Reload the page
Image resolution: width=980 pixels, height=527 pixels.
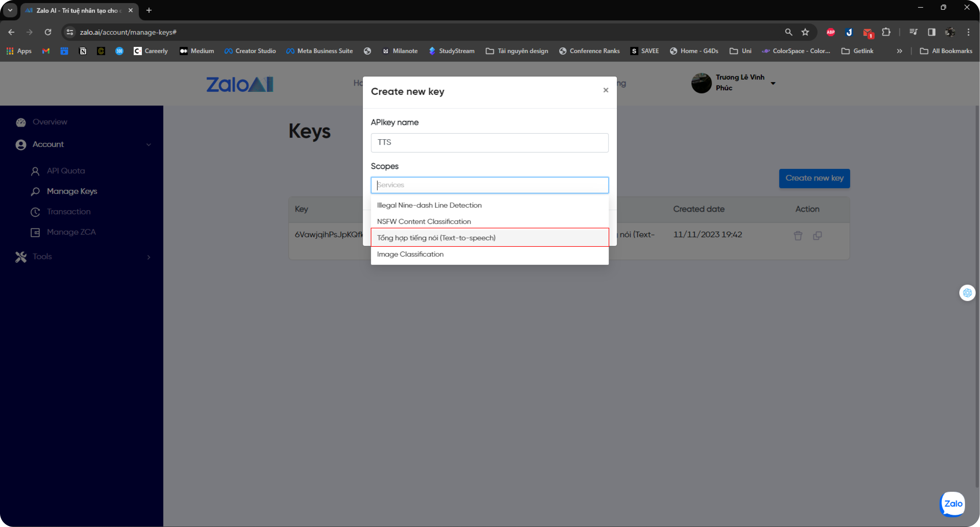pos(48,32)
